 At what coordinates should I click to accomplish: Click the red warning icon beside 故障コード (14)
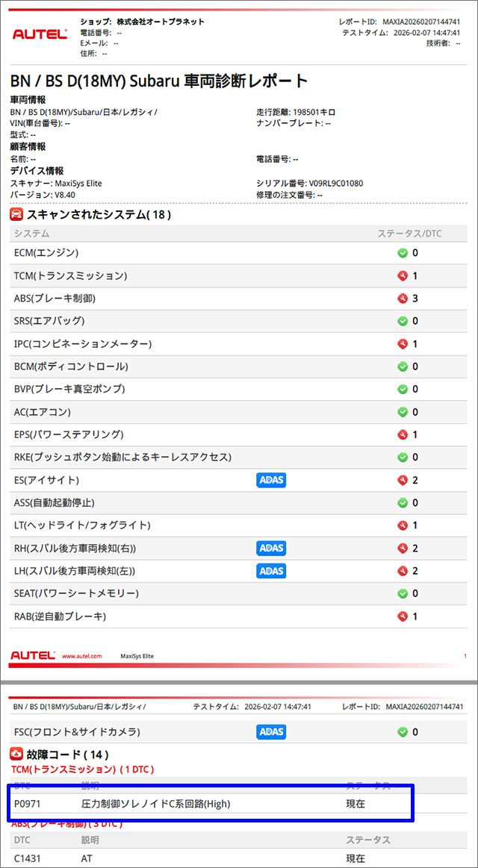pos(17,754)
